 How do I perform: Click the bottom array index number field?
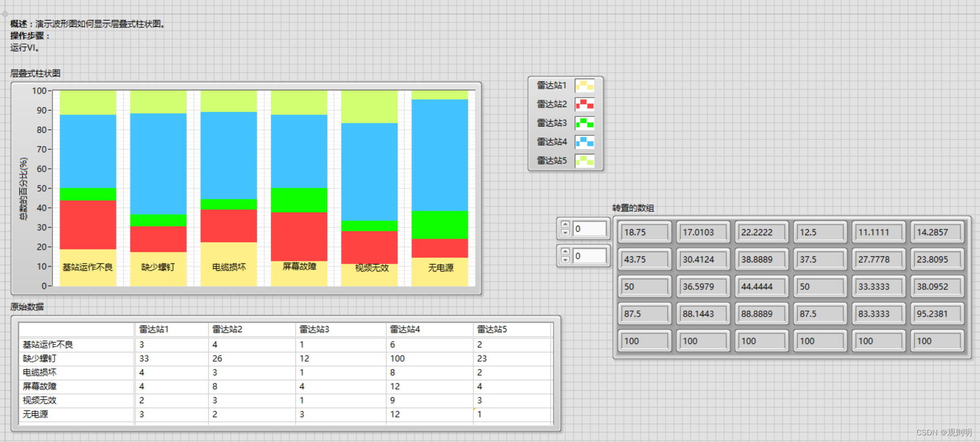589,256
